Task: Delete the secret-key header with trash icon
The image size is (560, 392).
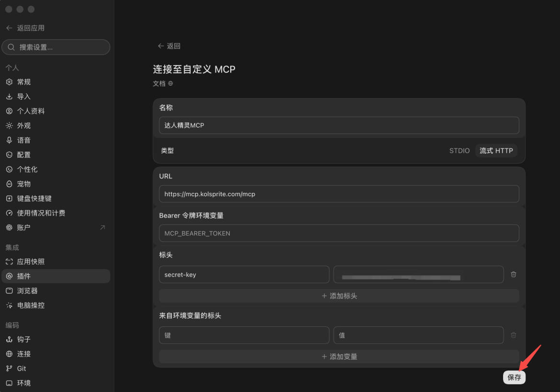Action: [514, 274]
